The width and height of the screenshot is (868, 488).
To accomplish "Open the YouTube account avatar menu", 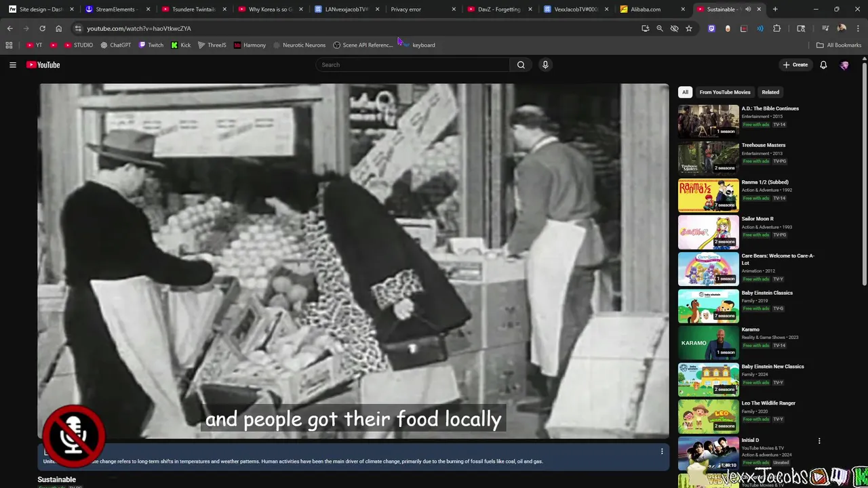I will [844, 64].
